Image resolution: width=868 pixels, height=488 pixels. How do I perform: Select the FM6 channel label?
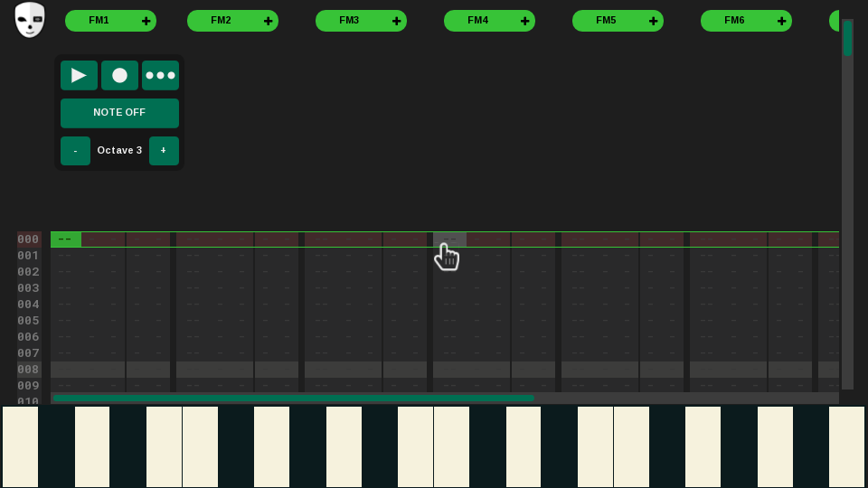tap(734, 21)
